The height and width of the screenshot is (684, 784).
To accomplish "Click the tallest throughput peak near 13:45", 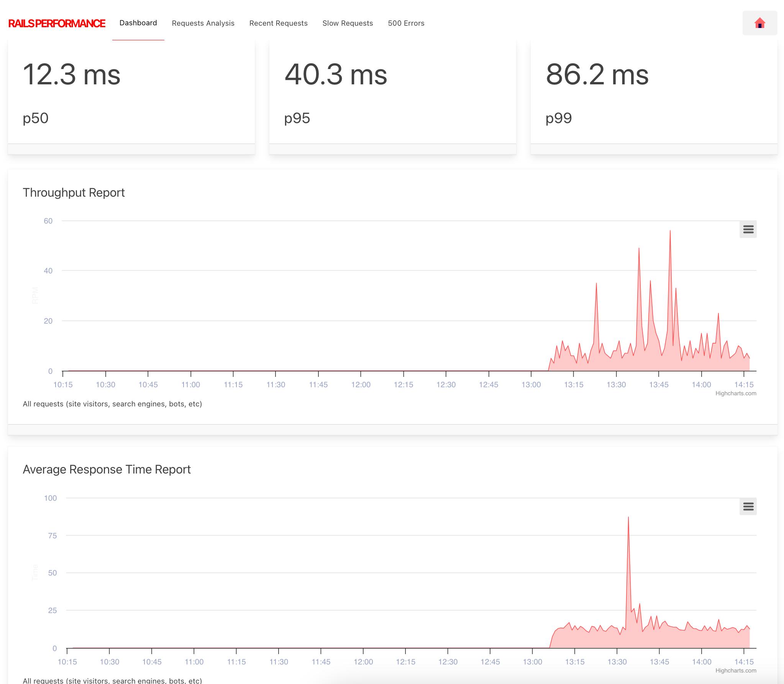I will click(x=670, y=231).
